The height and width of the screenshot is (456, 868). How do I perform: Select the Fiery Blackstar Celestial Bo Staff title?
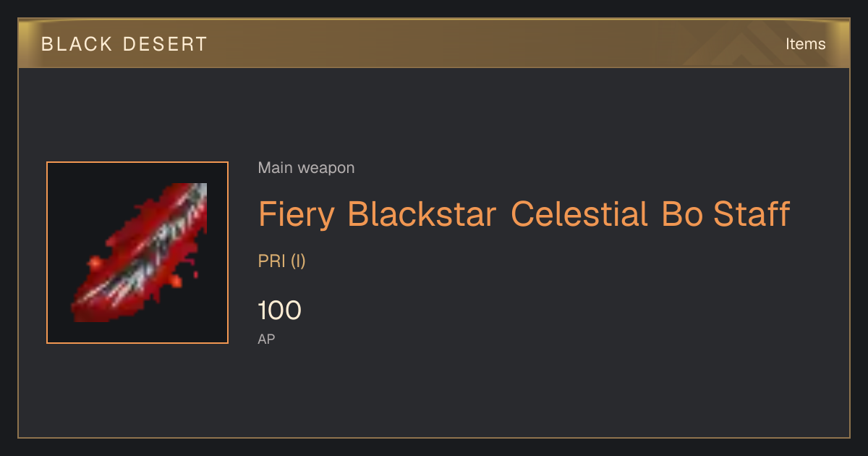[x=524, y=214]
